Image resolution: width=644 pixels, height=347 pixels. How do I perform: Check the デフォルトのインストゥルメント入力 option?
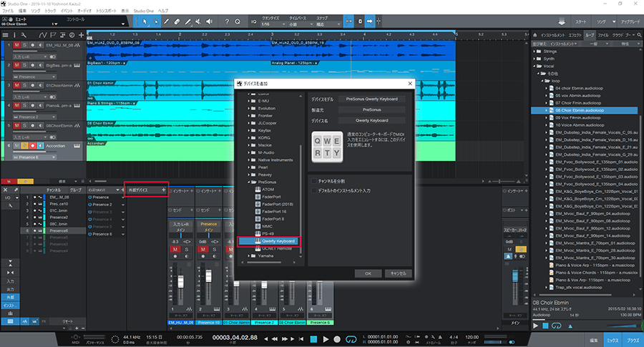tap(313, 190)
